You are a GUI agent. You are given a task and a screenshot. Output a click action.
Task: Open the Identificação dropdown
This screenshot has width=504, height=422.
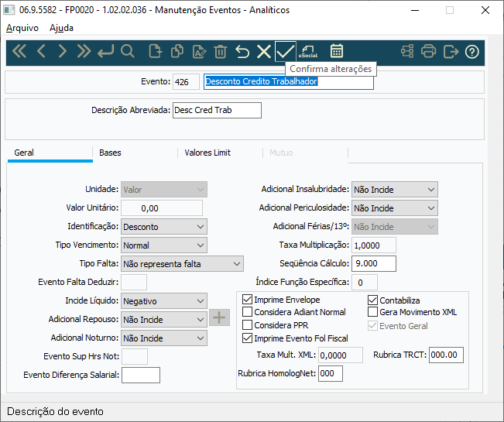click(164, 226)
